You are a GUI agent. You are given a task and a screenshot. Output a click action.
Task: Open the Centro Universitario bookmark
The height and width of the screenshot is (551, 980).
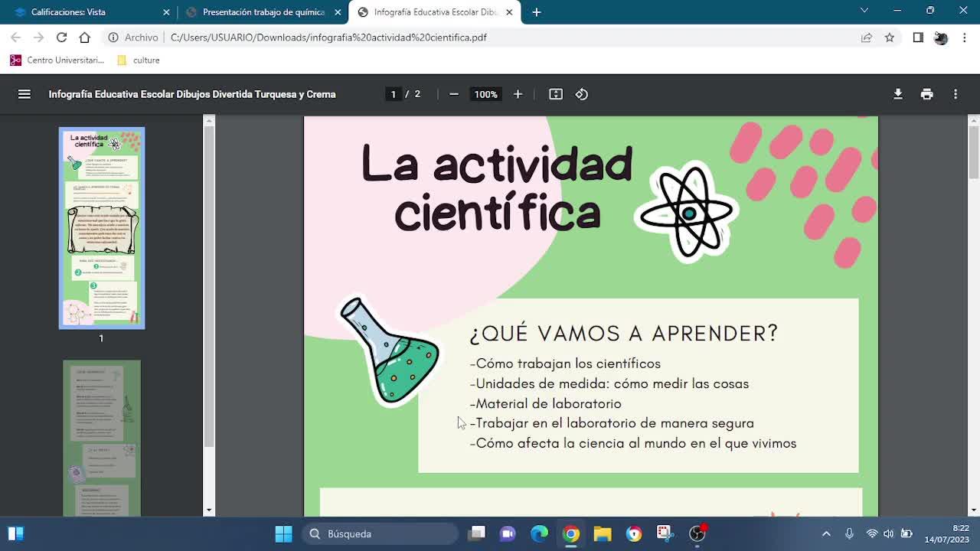(x=57, y=60)
